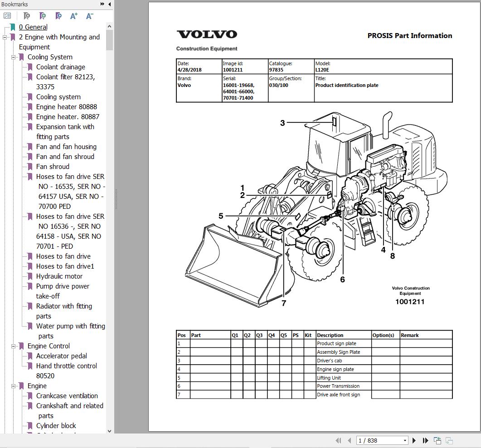
Task: Select the facing pages view icon
Action: [x=449, y=440]
